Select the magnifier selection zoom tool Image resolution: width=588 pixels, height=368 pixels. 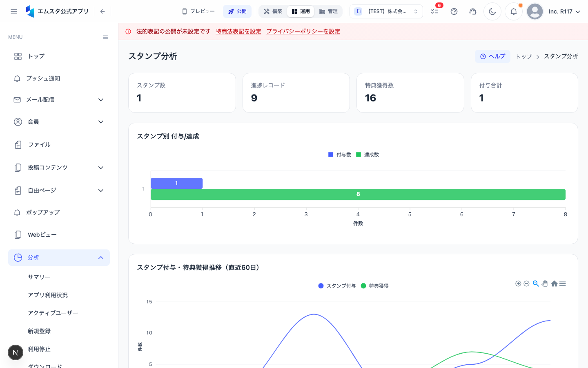(536, 283)
